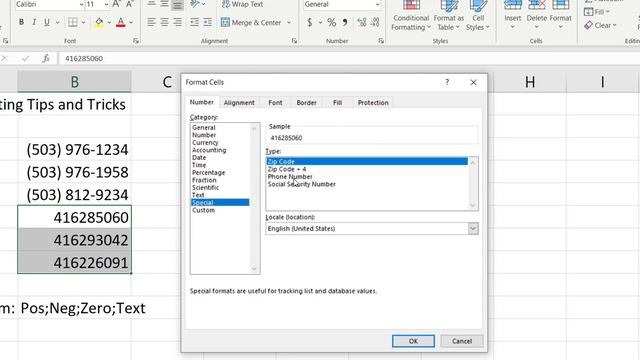Click the Borders icon

[x=72, y=22]
